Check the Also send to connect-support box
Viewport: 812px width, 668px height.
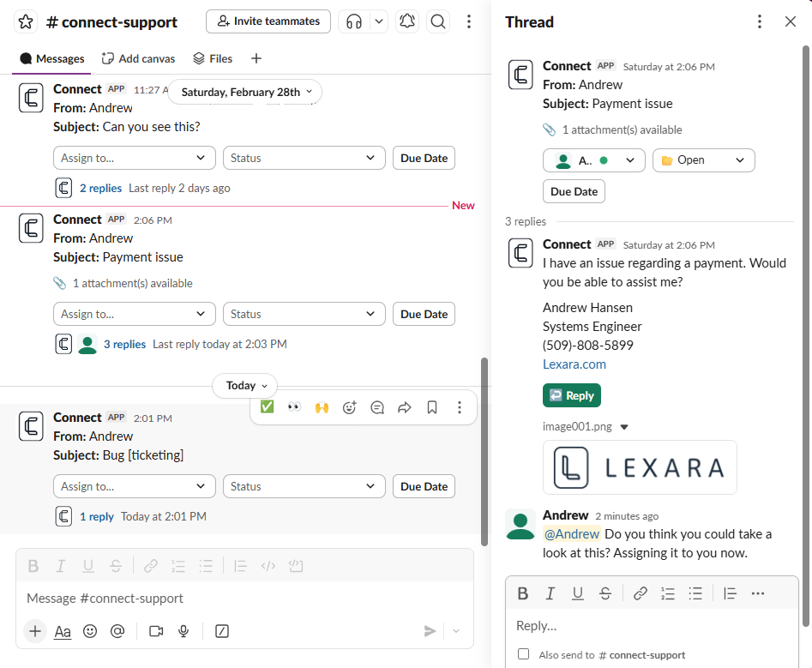pyautogui.click(x=523, y=653)
